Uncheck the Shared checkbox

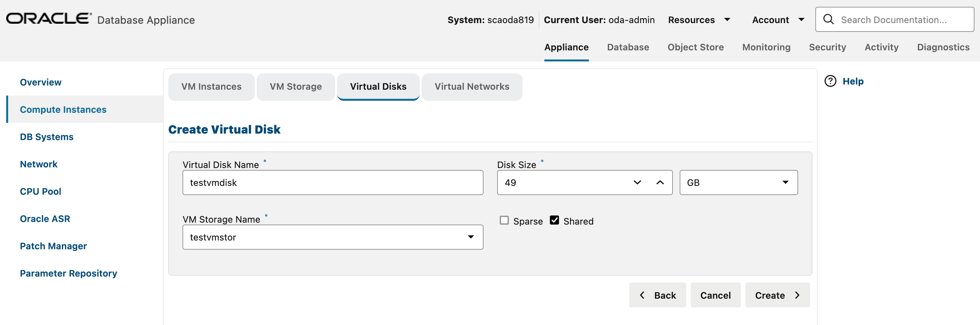tap(554, 220)
